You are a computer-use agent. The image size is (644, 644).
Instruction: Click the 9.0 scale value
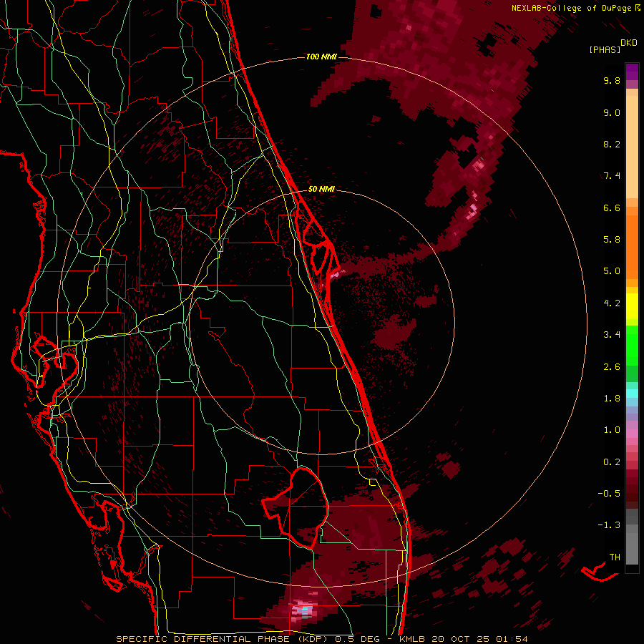pyautogui.click(x=612, y=112)
